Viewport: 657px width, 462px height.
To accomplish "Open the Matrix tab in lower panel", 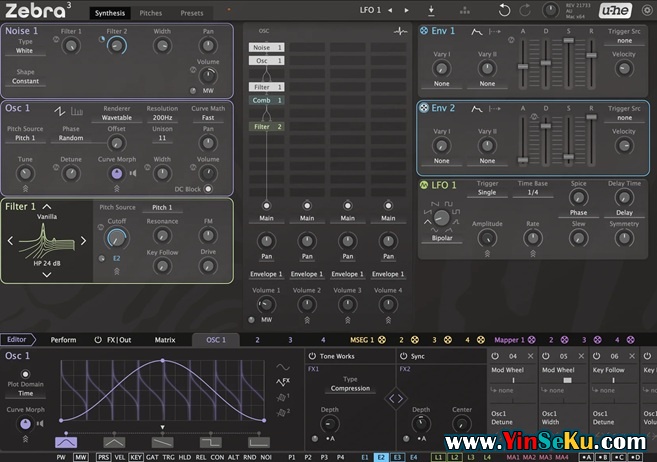I will tap(165, 340).
